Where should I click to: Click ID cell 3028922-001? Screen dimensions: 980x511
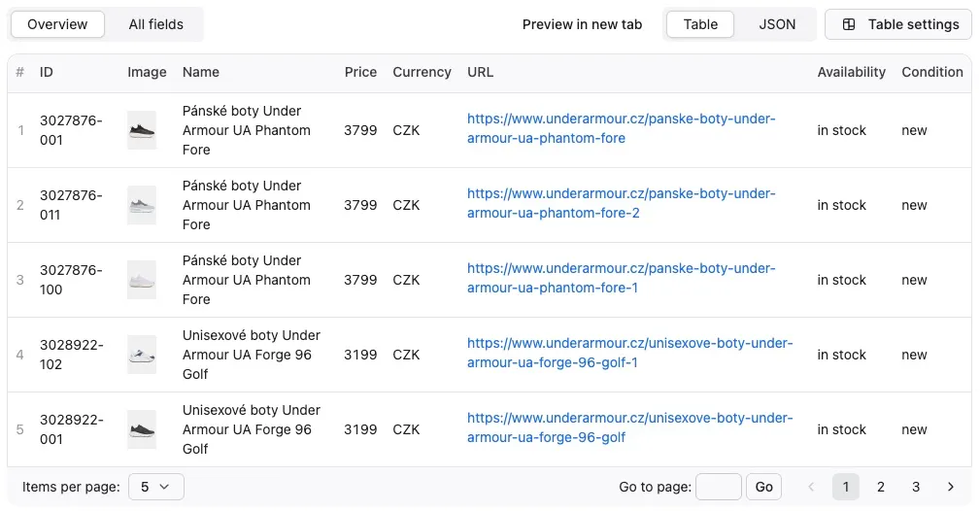coord(71,429)
